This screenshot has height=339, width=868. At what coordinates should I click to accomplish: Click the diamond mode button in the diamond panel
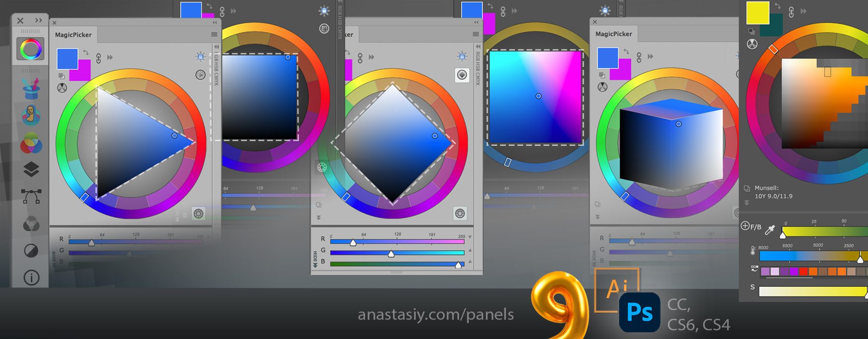462,75
